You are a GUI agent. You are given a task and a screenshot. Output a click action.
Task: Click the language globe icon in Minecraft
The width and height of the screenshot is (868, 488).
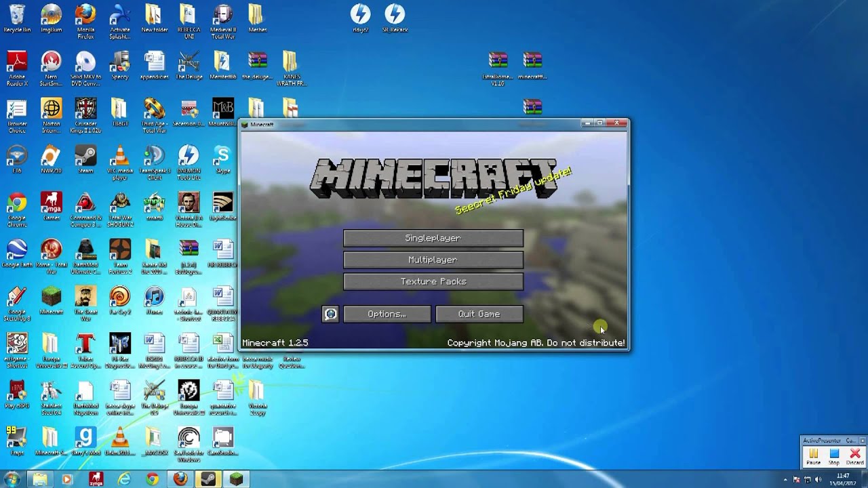[x=330, y=314]
